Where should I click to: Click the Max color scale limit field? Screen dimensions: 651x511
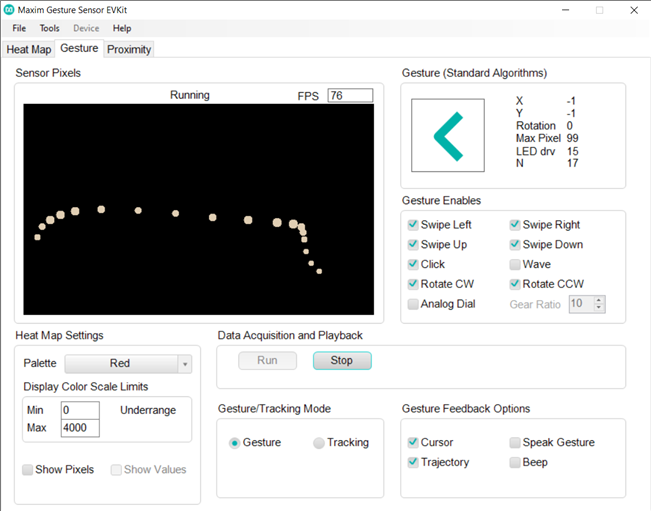[80, 428]
